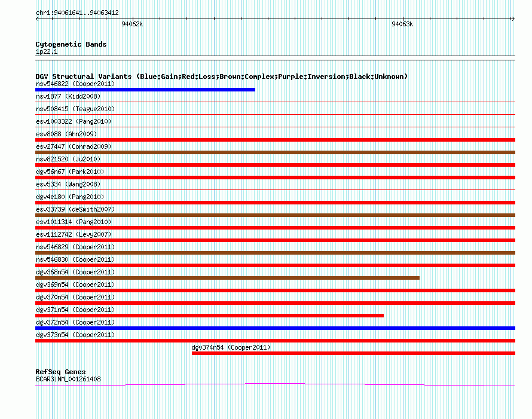The width and height of the screenshot is (532, 419).
Task: Click the chr1:94061641..94063412 coordinates text
Action: coord(77,13)
